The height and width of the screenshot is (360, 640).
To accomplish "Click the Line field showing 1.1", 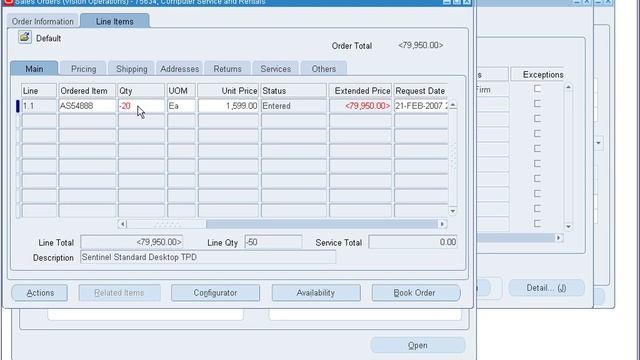I will pyautogui.click(x=39, y=106).
